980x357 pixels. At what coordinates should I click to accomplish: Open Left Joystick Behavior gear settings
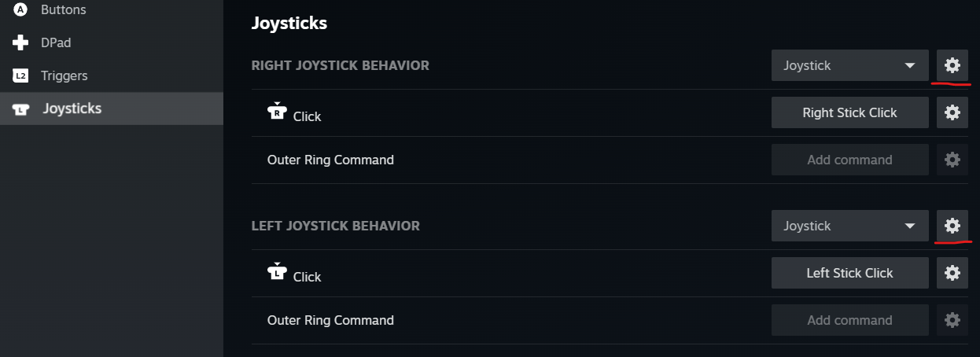pos(952,226)
